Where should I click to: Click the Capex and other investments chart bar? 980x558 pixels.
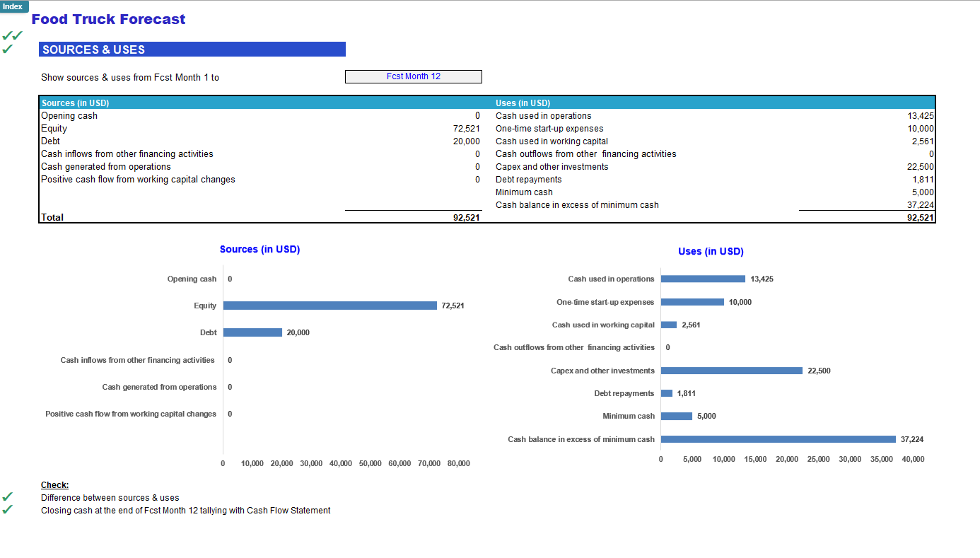(732, 371)
